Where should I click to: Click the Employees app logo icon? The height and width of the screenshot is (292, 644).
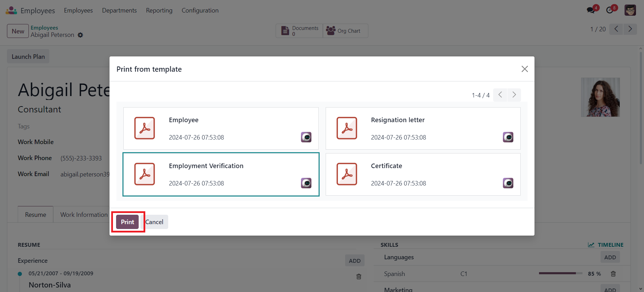pos(11,10)
